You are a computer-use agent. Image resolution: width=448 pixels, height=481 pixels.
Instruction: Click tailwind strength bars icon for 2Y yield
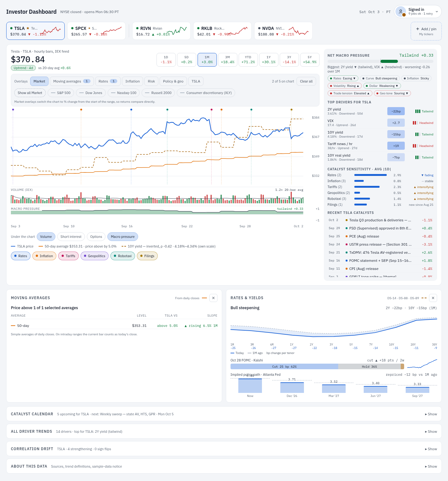(x=418, y=111)
